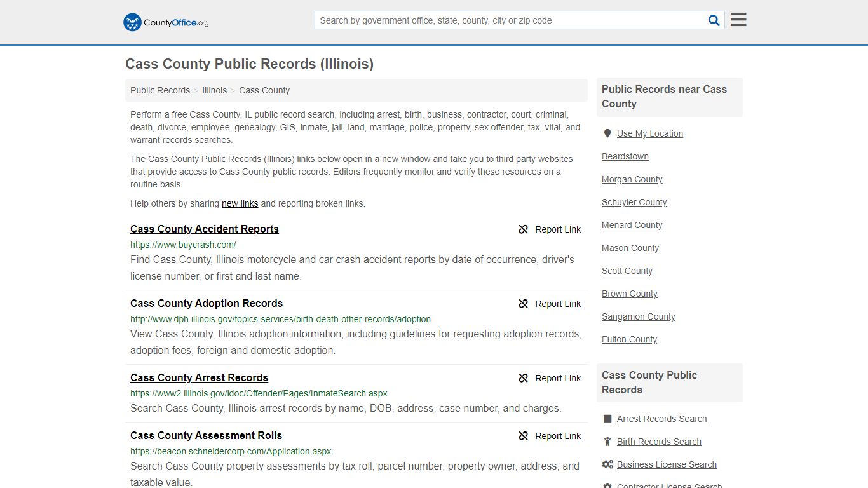This screenshot has height=488, width=868.
Task: Open Menard County records
Action: pyautogui.click(x=632, y=225)
